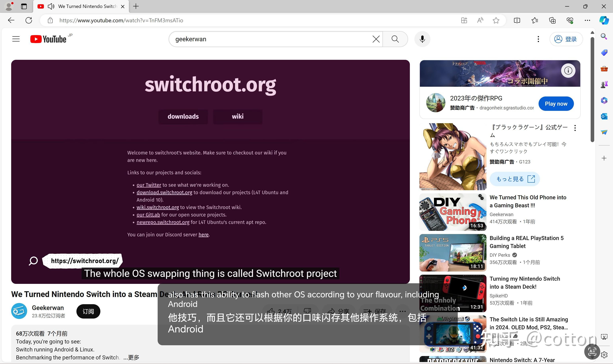Open the tab actions menu icon

tap(24, 6)
